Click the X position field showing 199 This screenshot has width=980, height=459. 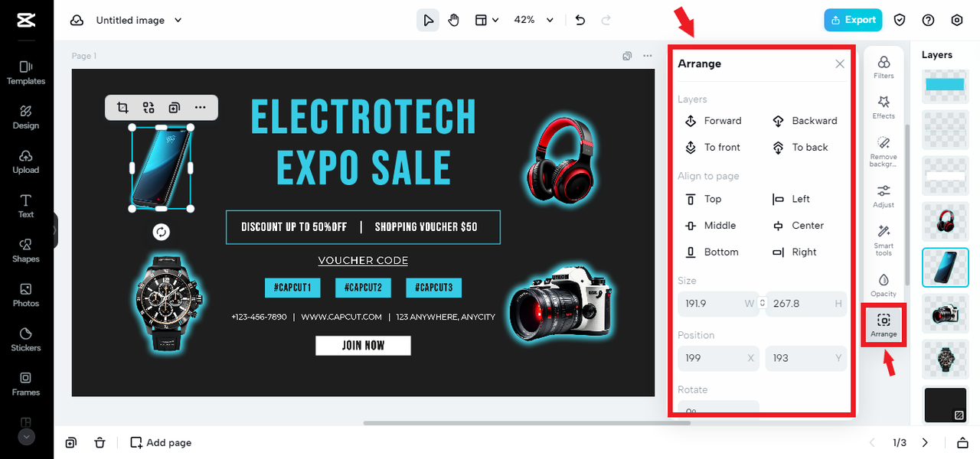click(718, 358)
